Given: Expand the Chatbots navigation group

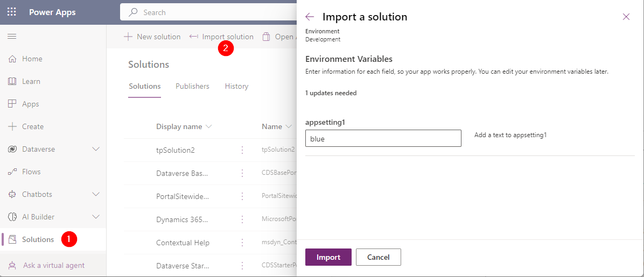Looking at the screenshot, I should 96,194.
